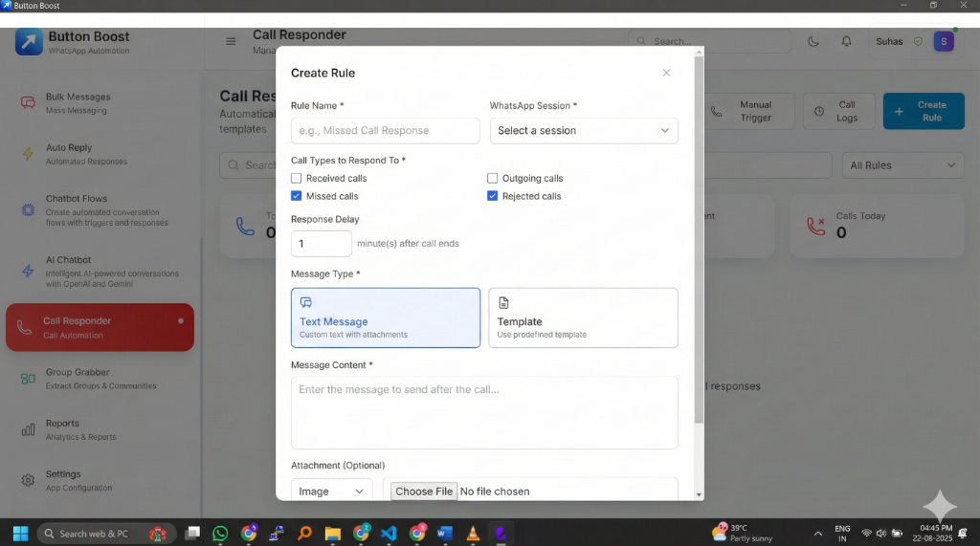Screen dimensions: 980x546
Task: Click the Response Delay minutes field
Action: click(x=322, y=244)
